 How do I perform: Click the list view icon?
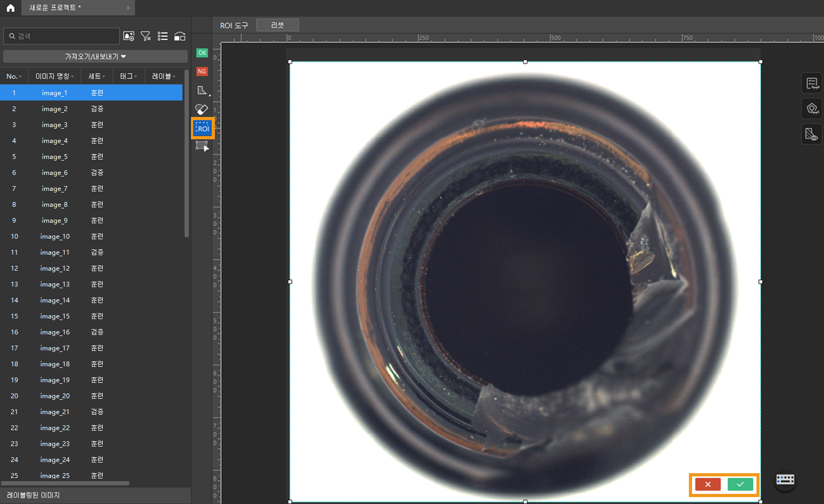pyautogui.click(x=163, y=36)
